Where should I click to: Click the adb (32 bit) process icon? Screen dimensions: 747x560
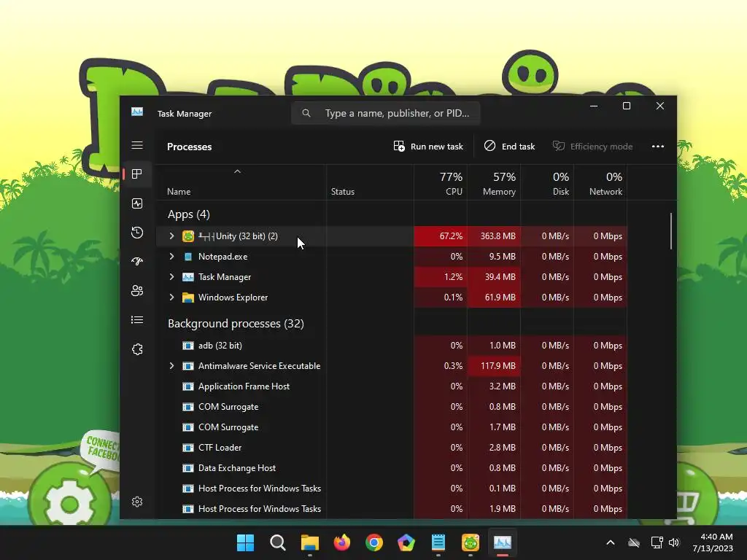pyautogui.click(x=188, y=346)
